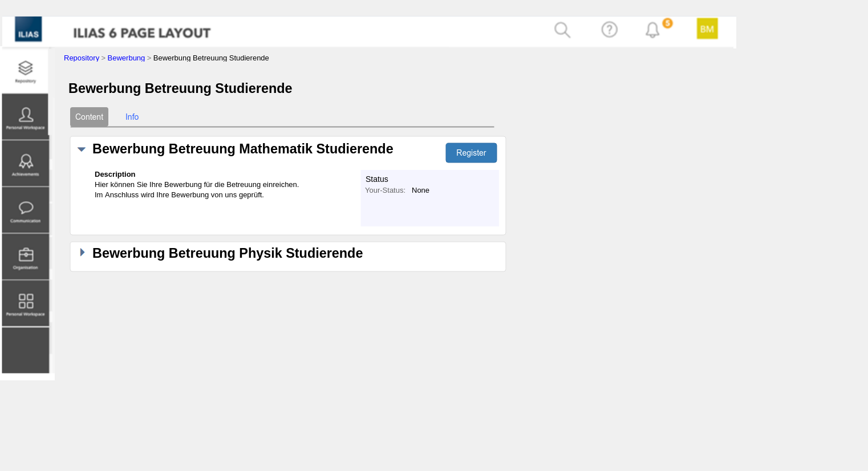Screen dimensions: 868x471
Task: Open the BM user avatar menu
Action: 707,29
